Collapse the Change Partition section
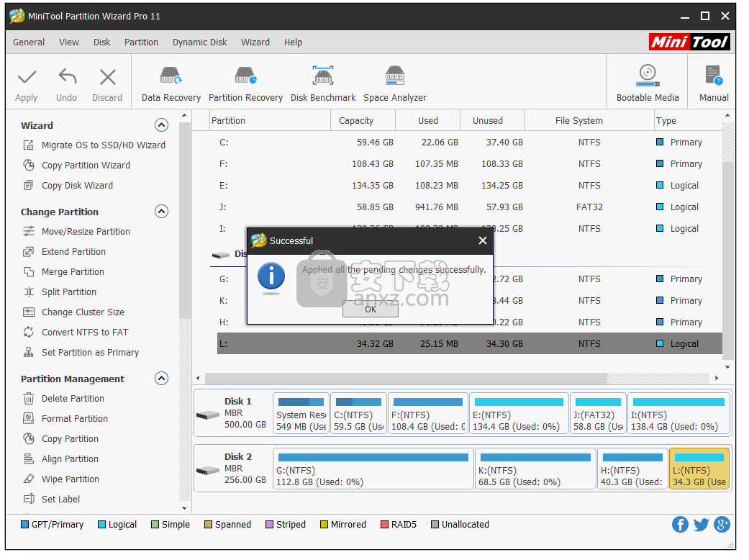The height and width of the screenshot is (560, 749). coord(161,211)
